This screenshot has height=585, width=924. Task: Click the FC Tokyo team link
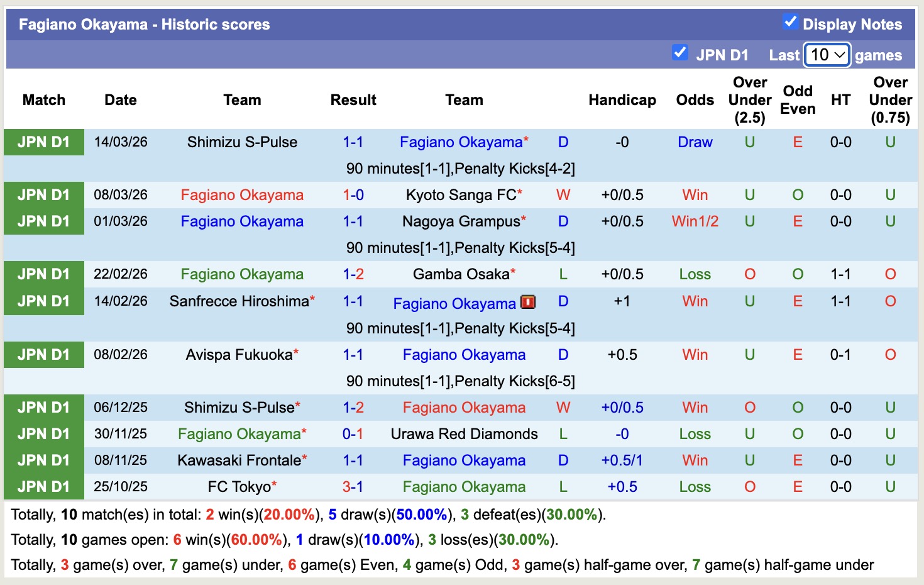242,486
